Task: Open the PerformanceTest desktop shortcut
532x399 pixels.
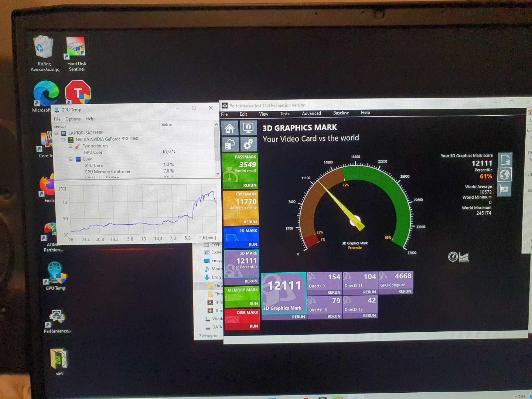Action: coord(57,321)
